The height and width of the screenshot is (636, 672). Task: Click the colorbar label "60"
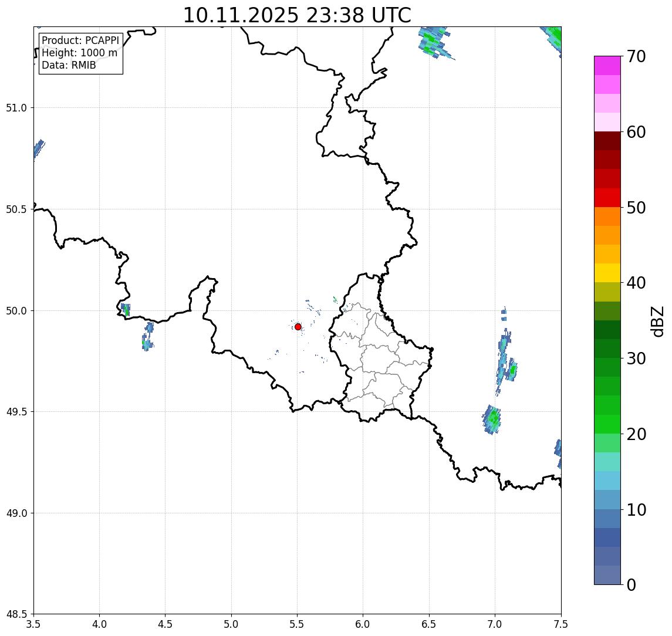click(636, 133)
